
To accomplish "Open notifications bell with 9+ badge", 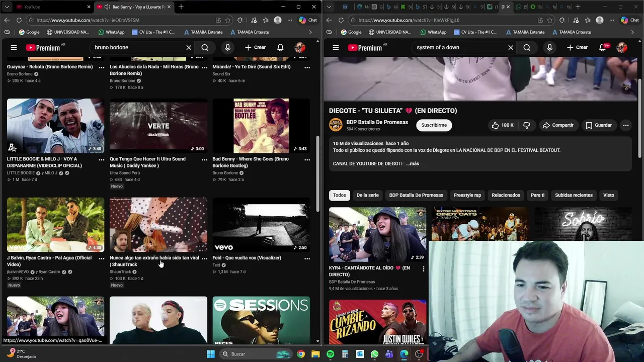I will [x=603, y=47].
